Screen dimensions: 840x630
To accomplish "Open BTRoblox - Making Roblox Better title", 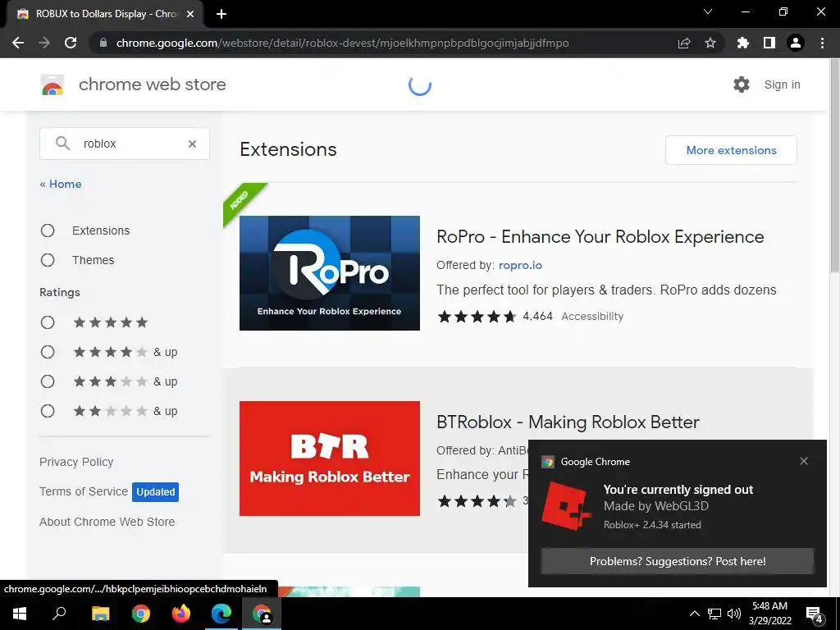I will (x=568, y=422).
